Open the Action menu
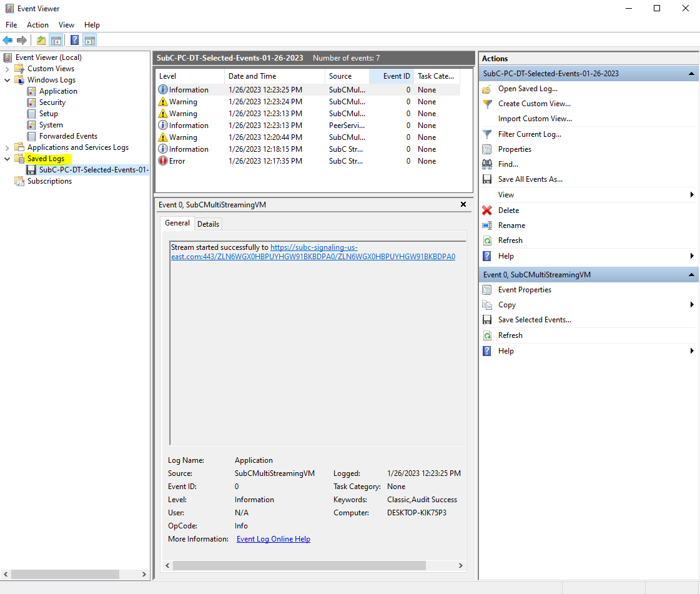Image resolution: width=700 pixels, height=594 pixels. [x=37, y=25]
